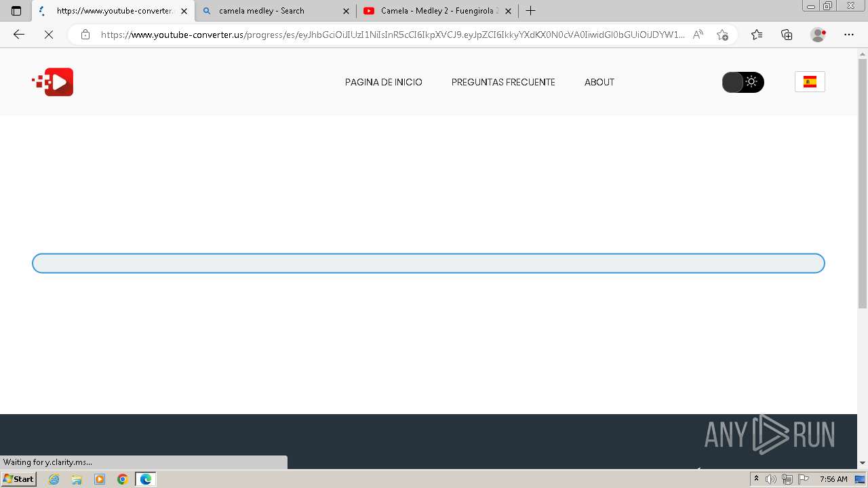
Task: Open the browser profile icon
Action: click(818, 35)
